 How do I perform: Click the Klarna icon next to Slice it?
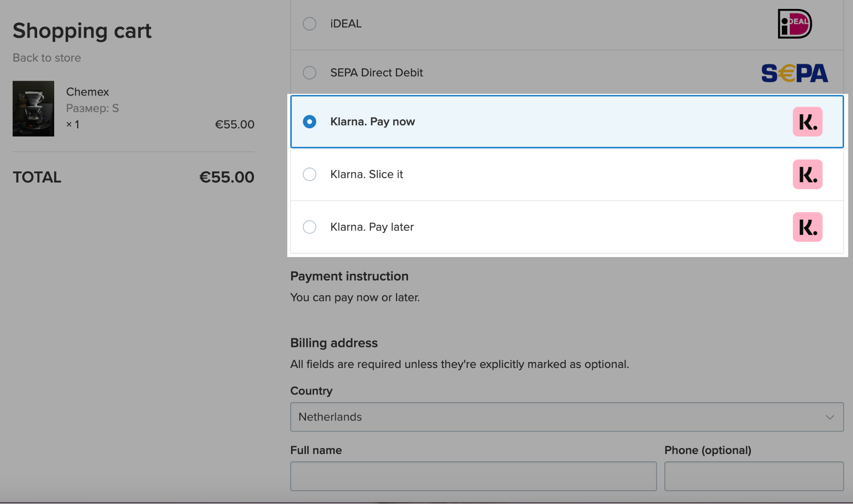806,174
